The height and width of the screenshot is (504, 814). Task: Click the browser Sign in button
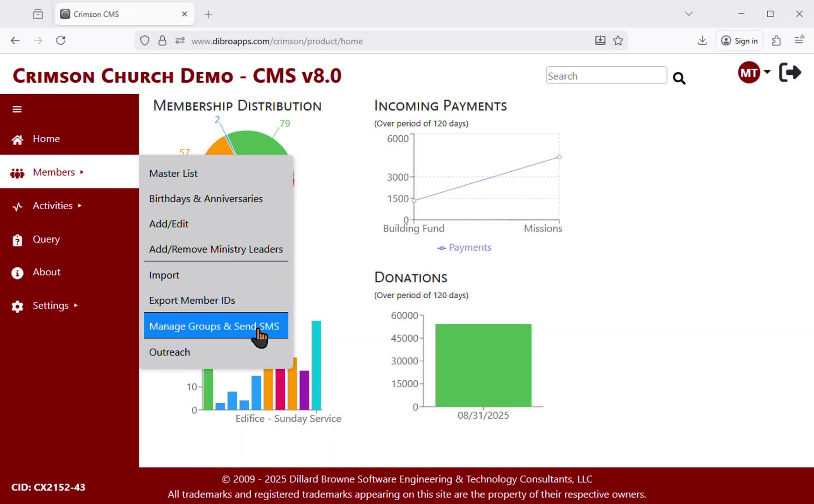click(739, 41)
